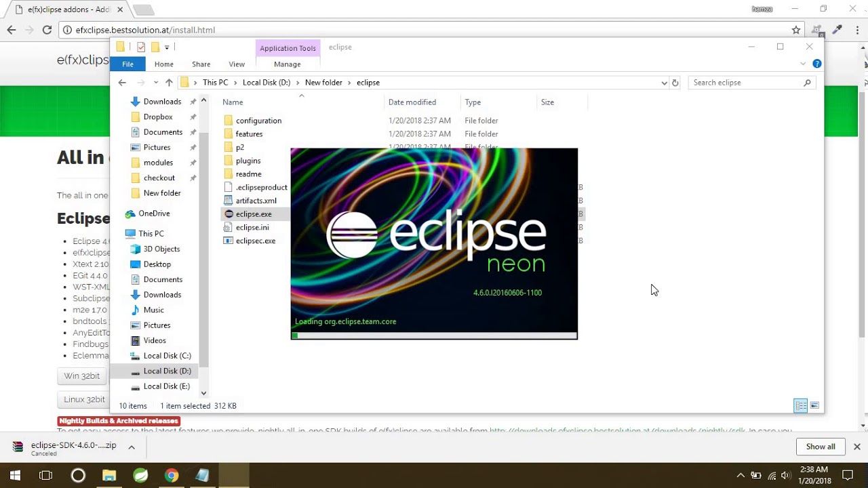868x488 pixels.
Task: Click New folder in the breadcrumb path
Action: (323, 83)
